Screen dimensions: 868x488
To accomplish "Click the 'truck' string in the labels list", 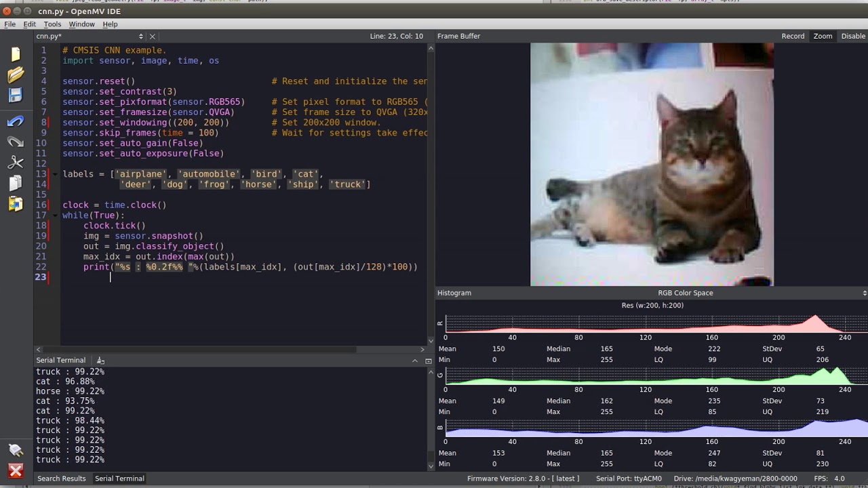I will [x=347, y=184].
